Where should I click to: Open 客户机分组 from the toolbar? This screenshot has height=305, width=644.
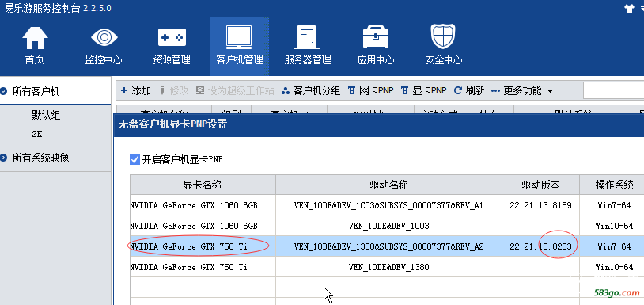pyautogui.click(x=311, y=91)
